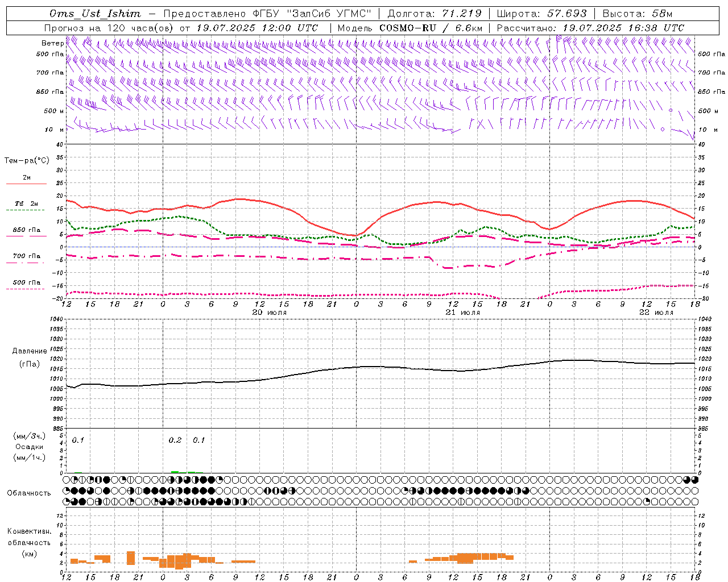Click the model name COSMO-RU / 6.6км
Image resolution: width=728 pixels, height=582 pixels.
(431, 28)
